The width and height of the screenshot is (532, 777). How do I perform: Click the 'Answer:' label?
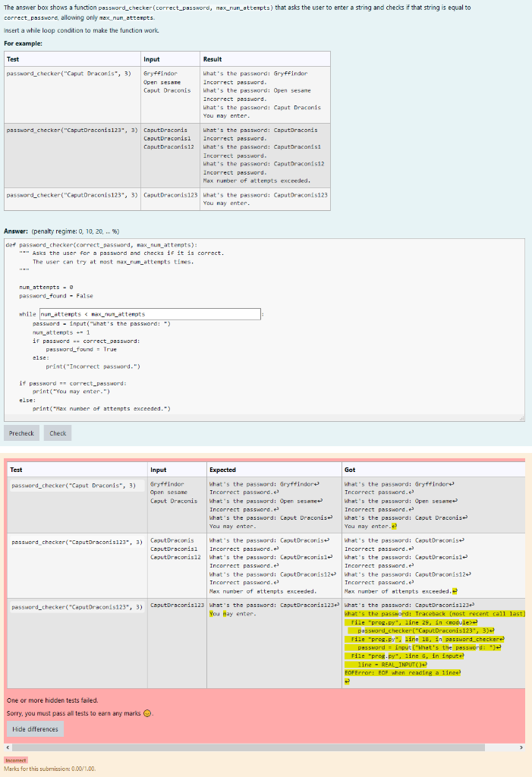click(17, 231)
